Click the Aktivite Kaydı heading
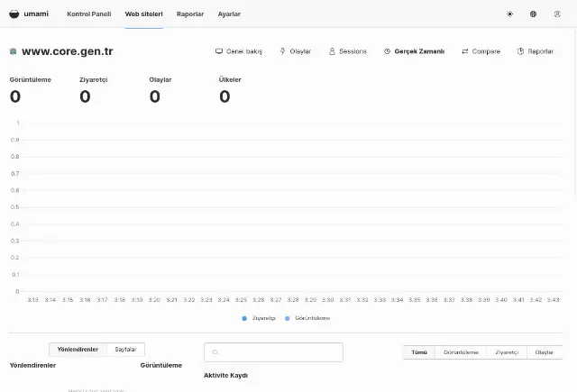577x392 pixels. 226,376
